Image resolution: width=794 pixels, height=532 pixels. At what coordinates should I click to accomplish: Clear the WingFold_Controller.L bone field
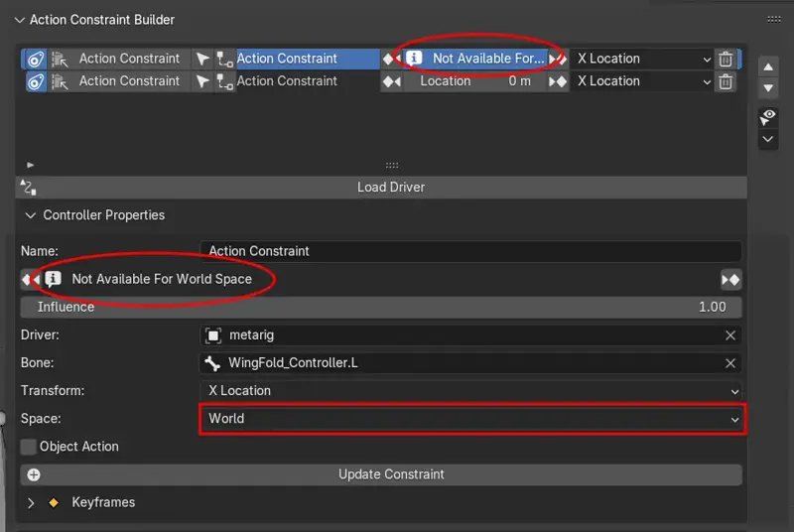[730, 363]
